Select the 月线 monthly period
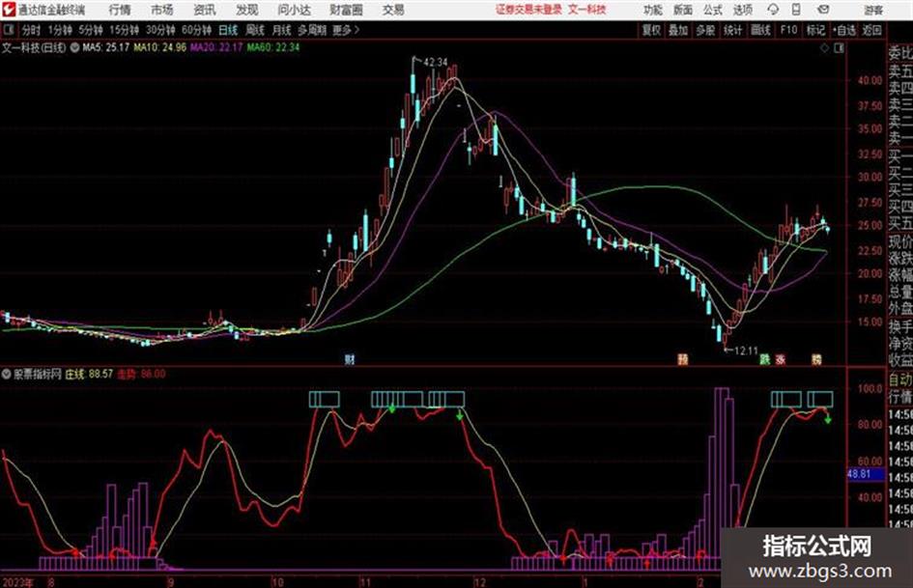Image resolution: width=913 pixels, height=588 pixels. 282,30
